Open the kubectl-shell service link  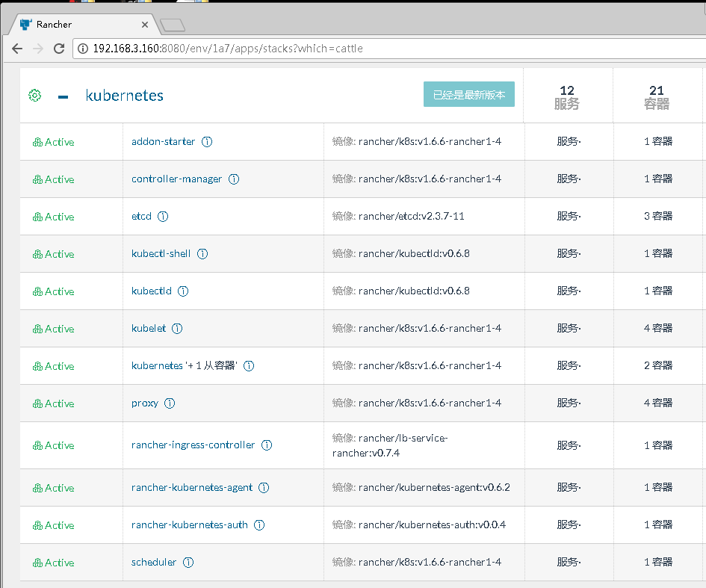coord(161,253)
